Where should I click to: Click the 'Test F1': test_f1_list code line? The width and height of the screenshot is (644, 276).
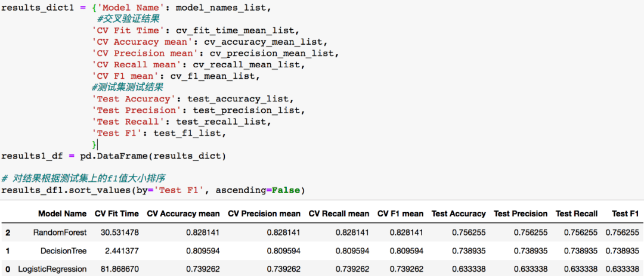(160, 133)
